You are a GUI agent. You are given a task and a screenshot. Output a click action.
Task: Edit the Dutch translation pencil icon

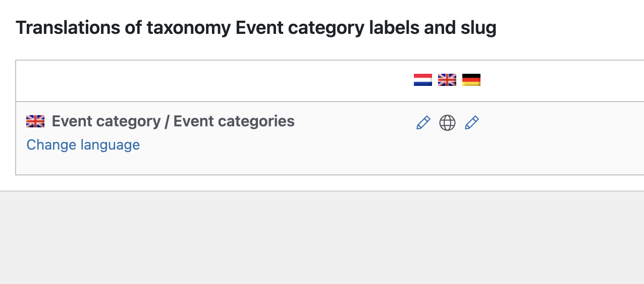(423, 123)
